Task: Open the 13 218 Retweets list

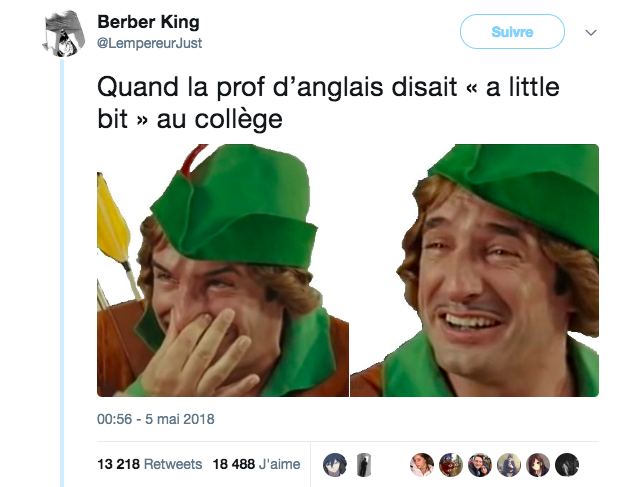Action: pyautogui.click(x=150, y=464)
